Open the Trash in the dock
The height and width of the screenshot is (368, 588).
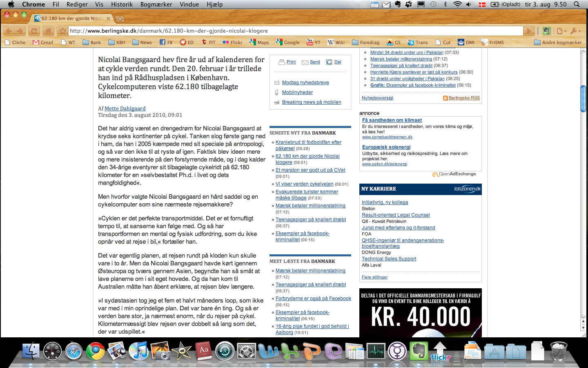559,351
